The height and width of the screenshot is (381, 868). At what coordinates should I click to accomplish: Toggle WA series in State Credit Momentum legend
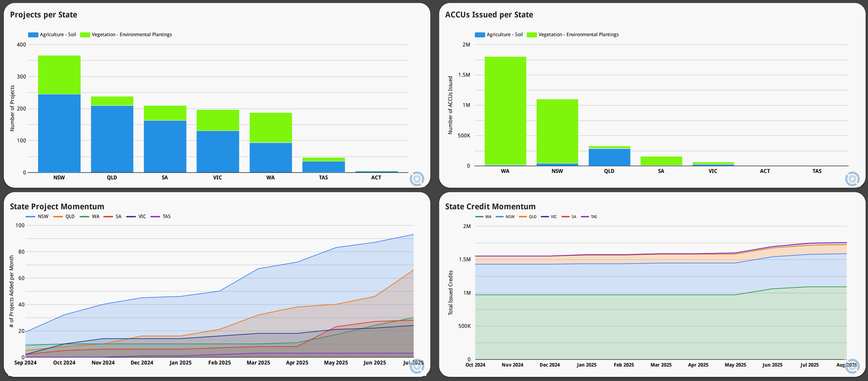(x=483, y=217)
